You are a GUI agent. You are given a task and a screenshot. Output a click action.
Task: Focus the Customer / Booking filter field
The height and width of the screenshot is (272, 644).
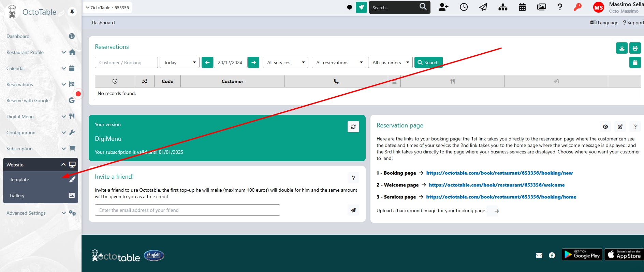(x=126, y=63)
